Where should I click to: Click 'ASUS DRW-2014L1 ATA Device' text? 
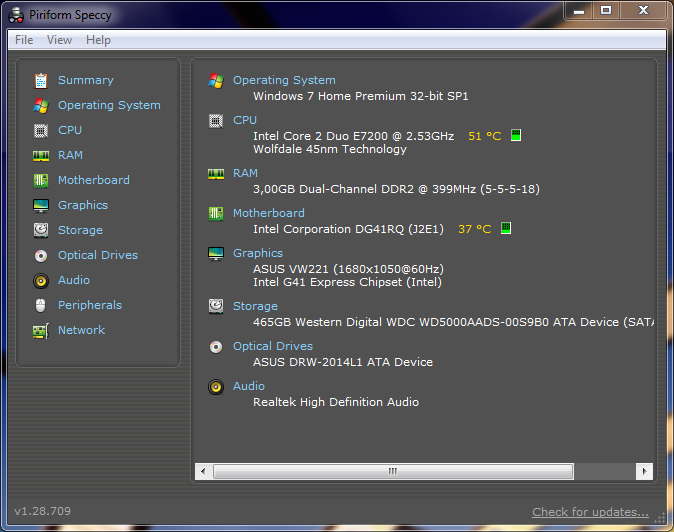[343, 362]
